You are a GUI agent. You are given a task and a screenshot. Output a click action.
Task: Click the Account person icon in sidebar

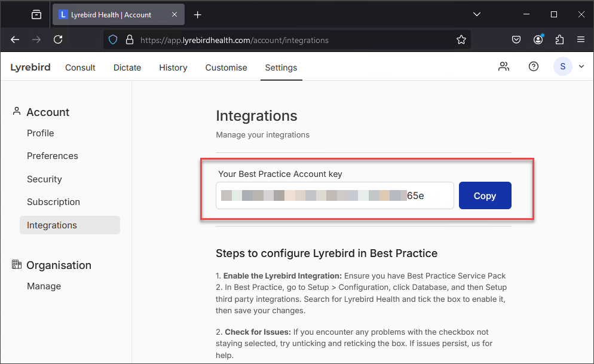(x=16, y=111)
